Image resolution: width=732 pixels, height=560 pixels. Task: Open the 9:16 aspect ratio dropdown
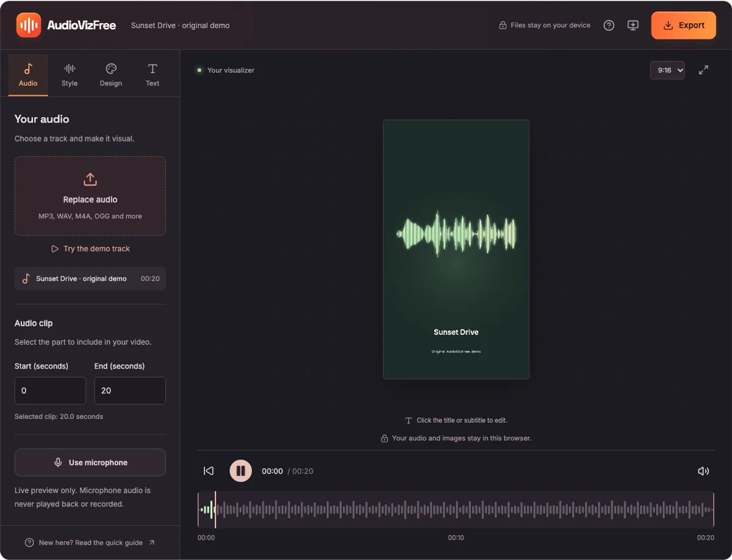(667, 70)
